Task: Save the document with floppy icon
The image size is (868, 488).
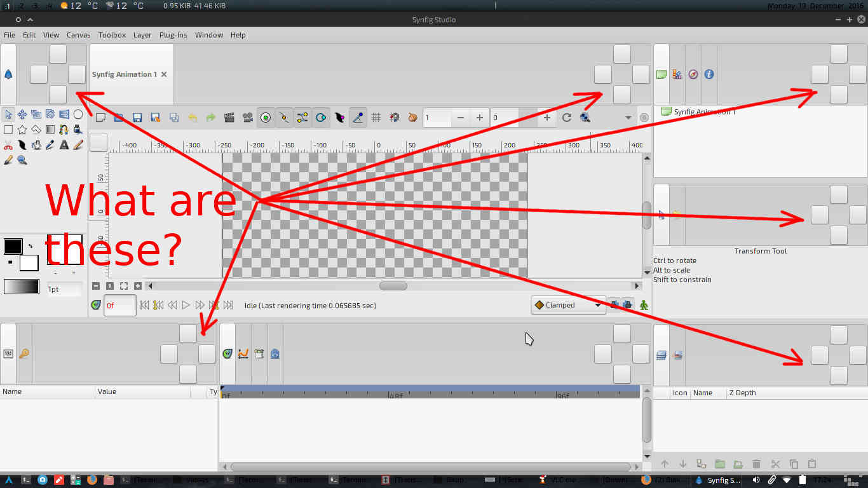Action: (137, 118)
